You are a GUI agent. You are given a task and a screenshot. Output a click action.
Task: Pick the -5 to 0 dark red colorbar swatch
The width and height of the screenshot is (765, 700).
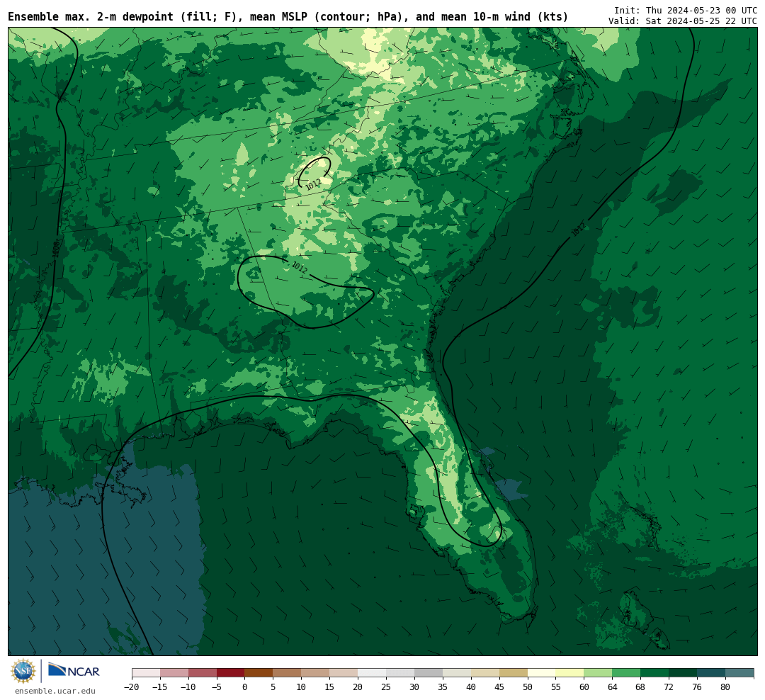pos(230,673)
